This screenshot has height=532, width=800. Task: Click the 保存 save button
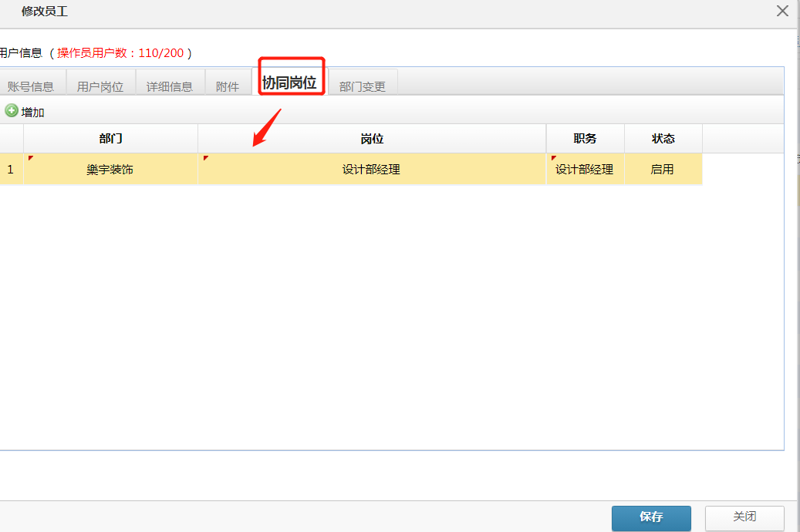[x=650, y=518]
